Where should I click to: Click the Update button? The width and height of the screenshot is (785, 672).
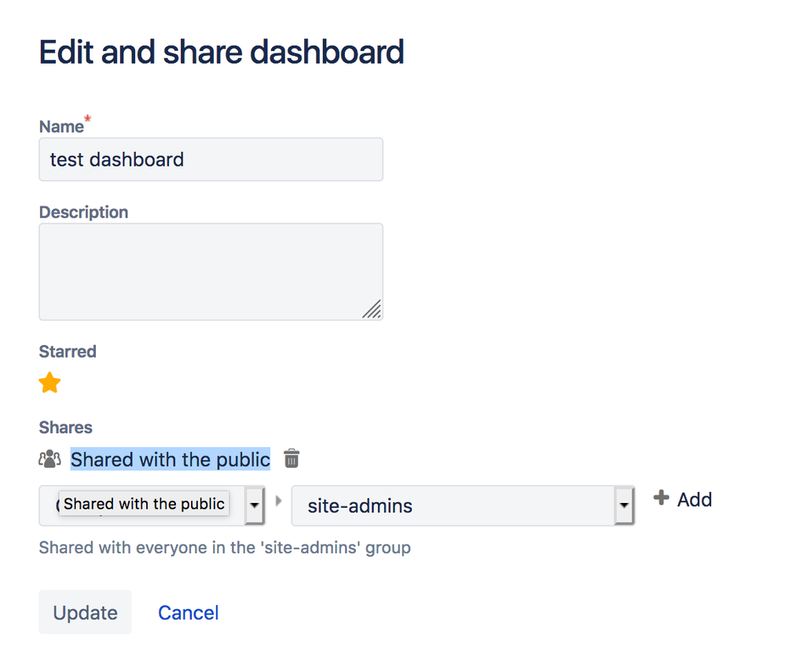(x=85, y=612)
